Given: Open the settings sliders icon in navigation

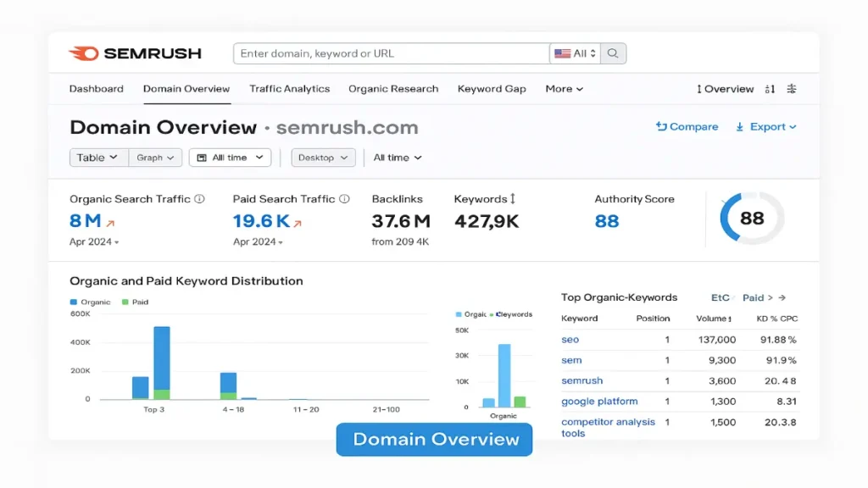Looking at the screenshot, I should [792, 88].
